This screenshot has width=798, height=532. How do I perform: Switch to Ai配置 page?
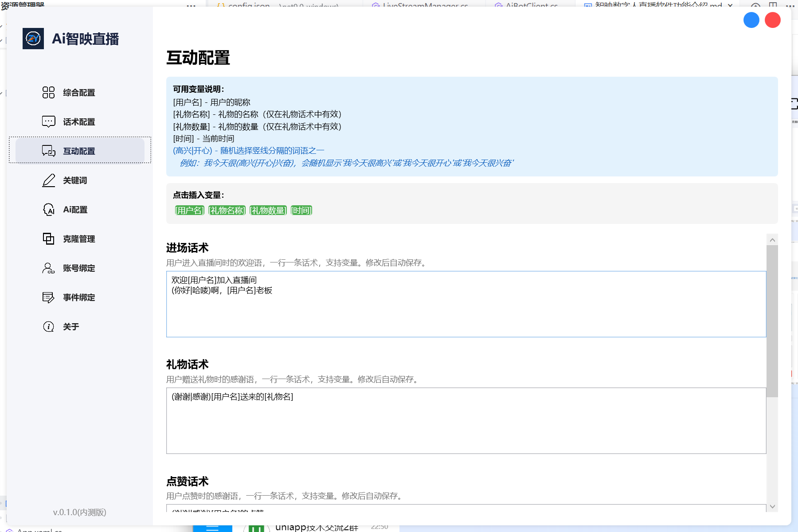(80, 209)
